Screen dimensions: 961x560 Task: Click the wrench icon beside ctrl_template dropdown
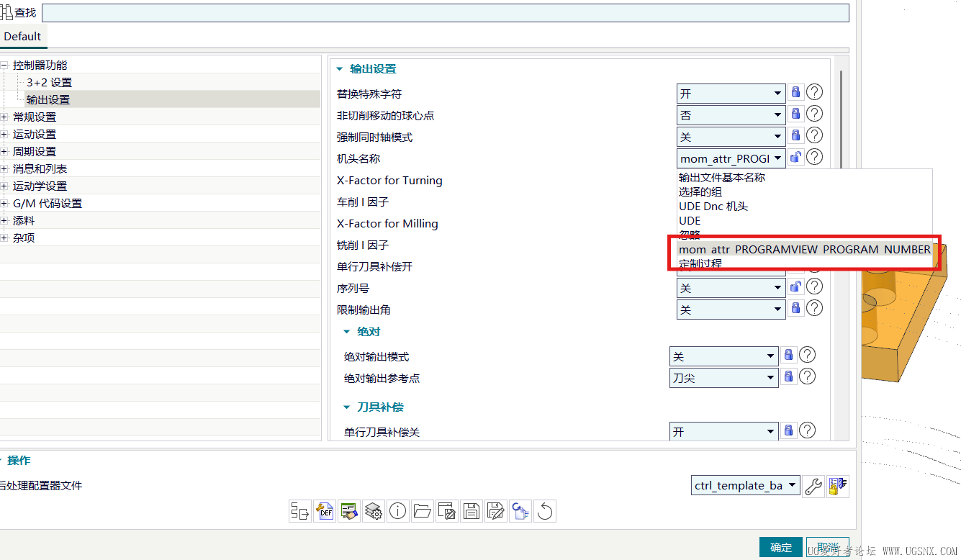(x=813, y=486)
